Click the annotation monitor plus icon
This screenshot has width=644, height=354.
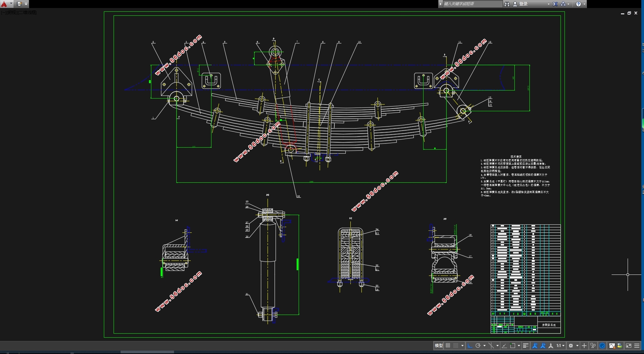pyautogui.click(x=584, y=346)
